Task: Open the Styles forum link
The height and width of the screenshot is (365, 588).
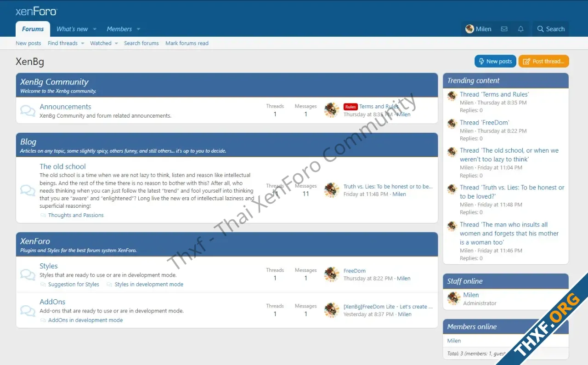Action: [49, 266]
